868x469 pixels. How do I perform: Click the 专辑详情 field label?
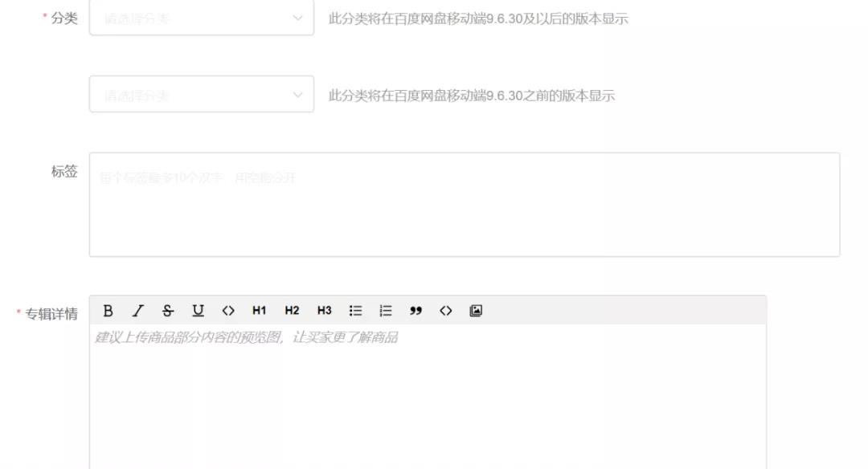click(51, 314)
